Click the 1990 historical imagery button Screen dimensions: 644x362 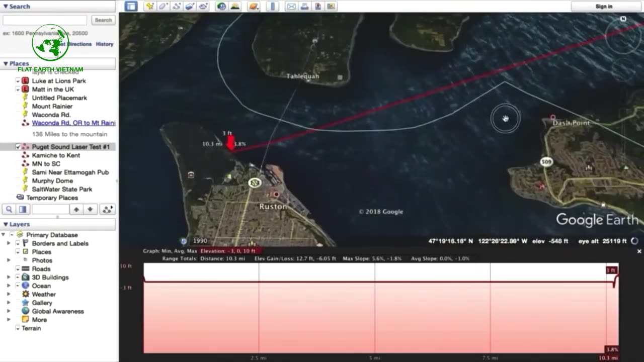(x=195, y=241)
